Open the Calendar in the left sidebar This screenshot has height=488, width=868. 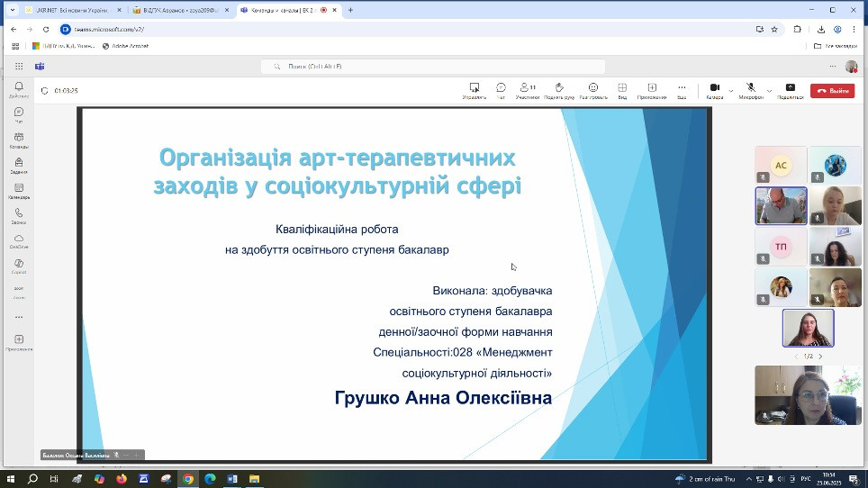click(19, 191)
